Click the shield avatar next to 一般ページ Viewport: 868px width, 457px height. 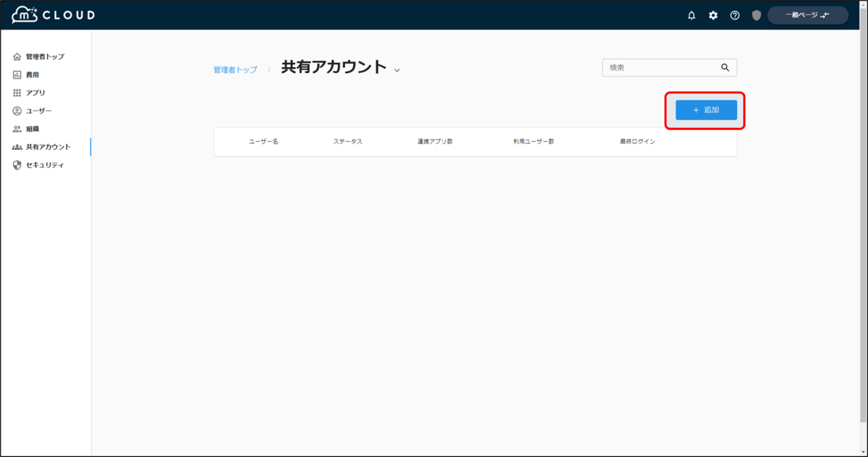click(x=756, y=14)
